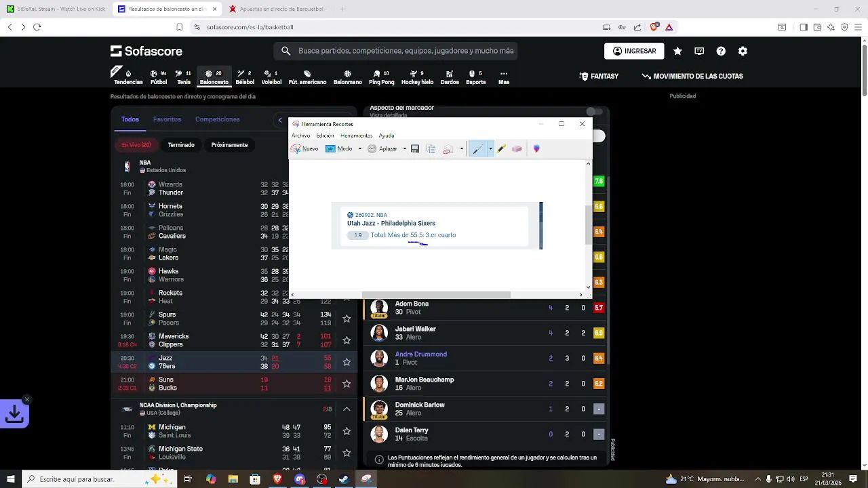Open the Tendencias section
This screenshot has height=488, width=868.
pos(128,77)
